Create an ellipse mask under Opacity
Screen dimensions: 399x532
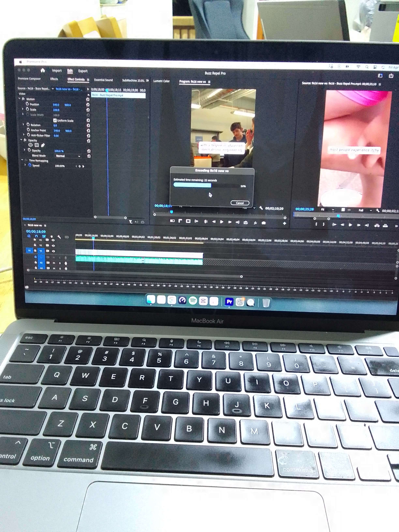(30, 145)
